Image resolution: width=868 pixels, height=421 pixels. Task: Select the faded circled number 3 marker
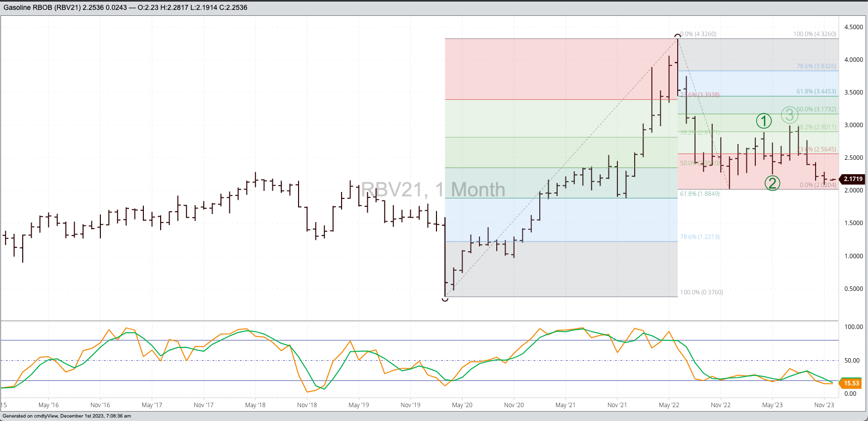tap(789, 115)
